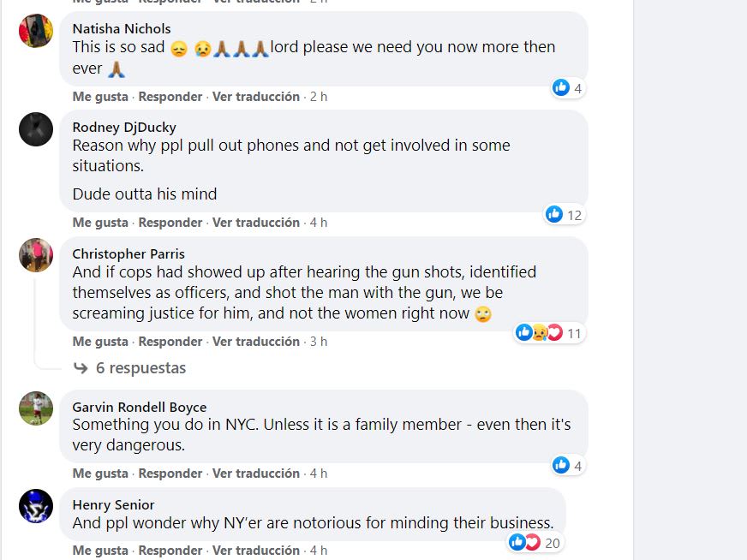Image resolution: width=747 pixels, height=560 pixels.
Task: Click Rodney DjDucky's avatar
Action: [36, 129]
